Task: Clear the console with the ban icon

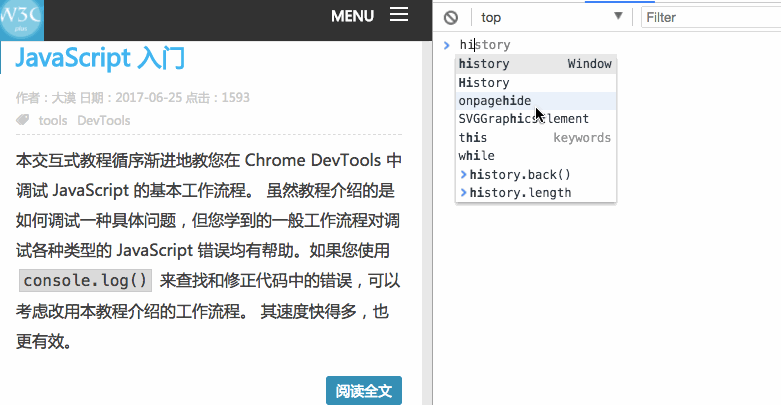Action: point(451,17)
